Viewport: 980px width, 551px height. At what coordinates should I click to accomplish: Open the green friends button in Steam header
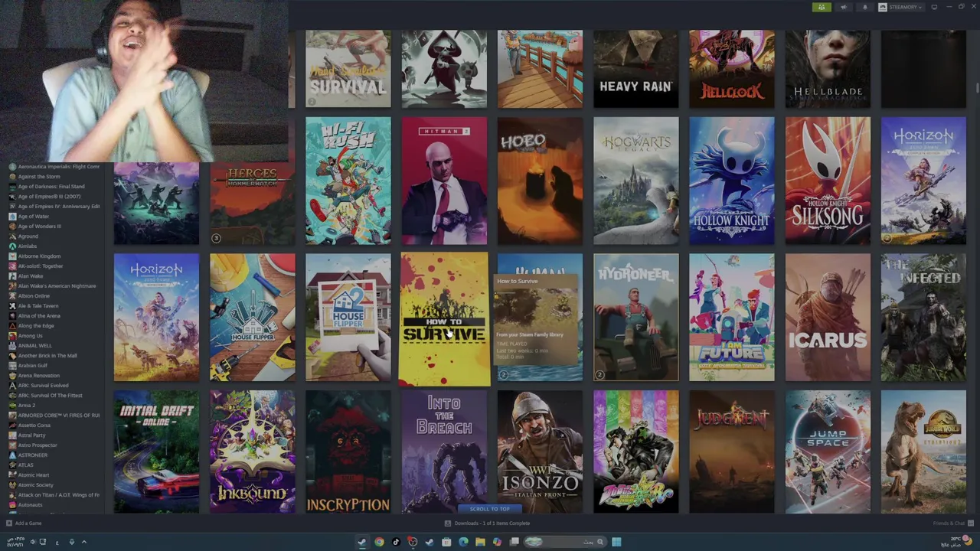[822, 7]
